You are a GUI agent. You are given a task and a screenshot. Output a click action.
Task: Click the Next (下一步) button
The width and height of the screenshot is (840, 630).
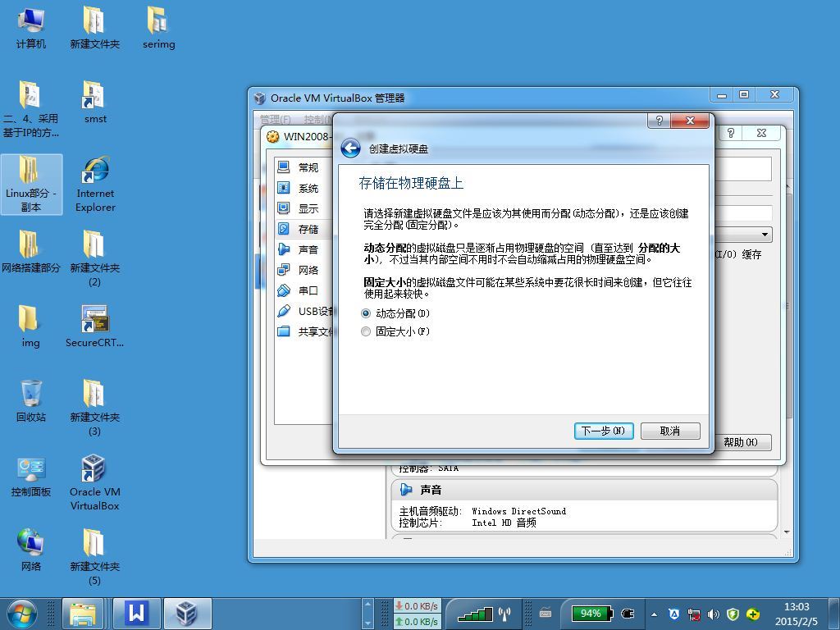coord(604,431)
